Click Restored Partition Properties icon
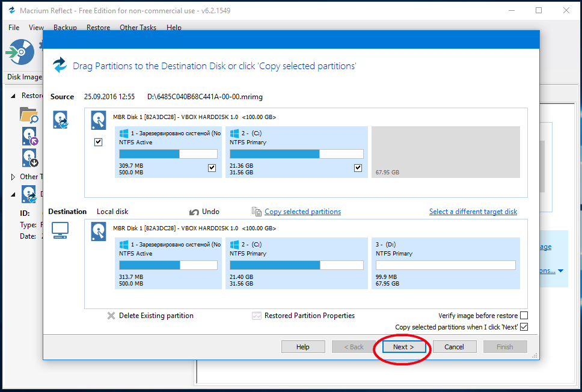 coord(257,316)
